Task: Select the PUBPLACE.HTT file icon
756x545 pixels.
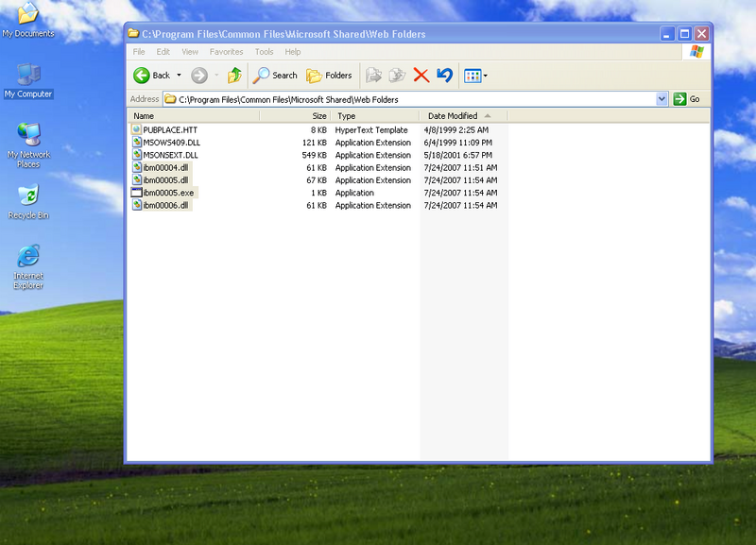Action: point(136,129)
